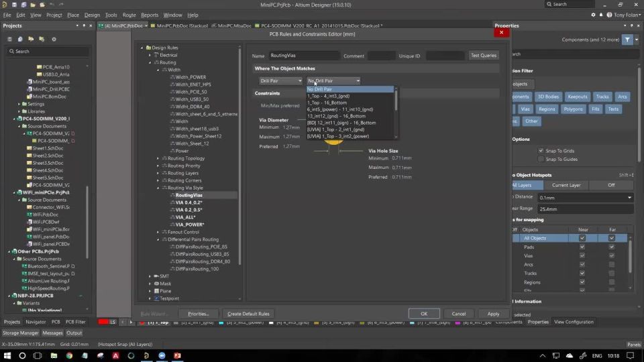
Task: Toggle Near checkbox for All Objects
Action: (x=582, y=238)
